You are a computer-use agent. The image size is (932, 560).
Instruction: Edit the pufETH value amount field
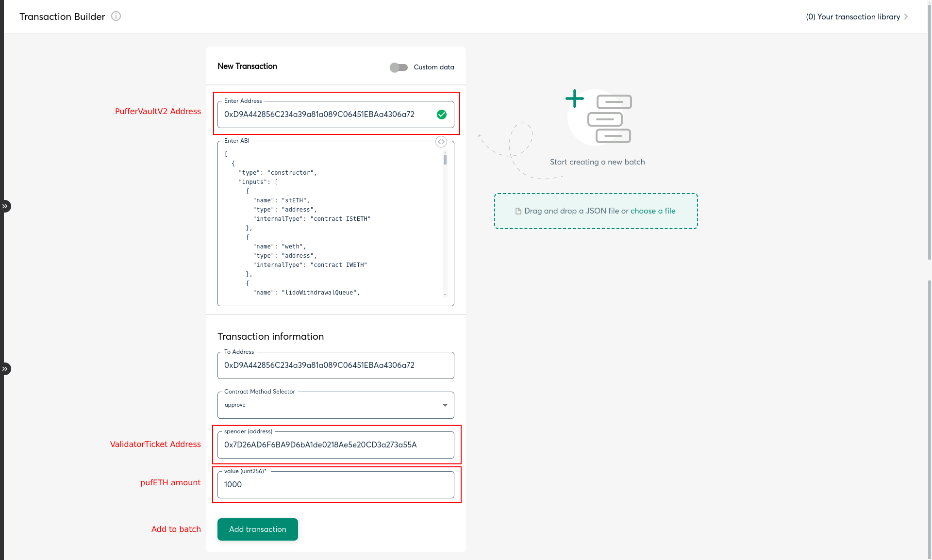(335, 484)
